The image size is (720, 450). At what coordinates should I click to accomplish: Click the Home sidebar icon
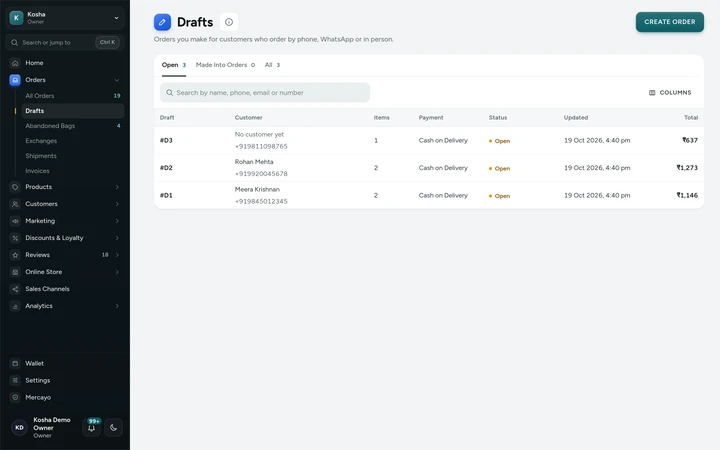15,63
